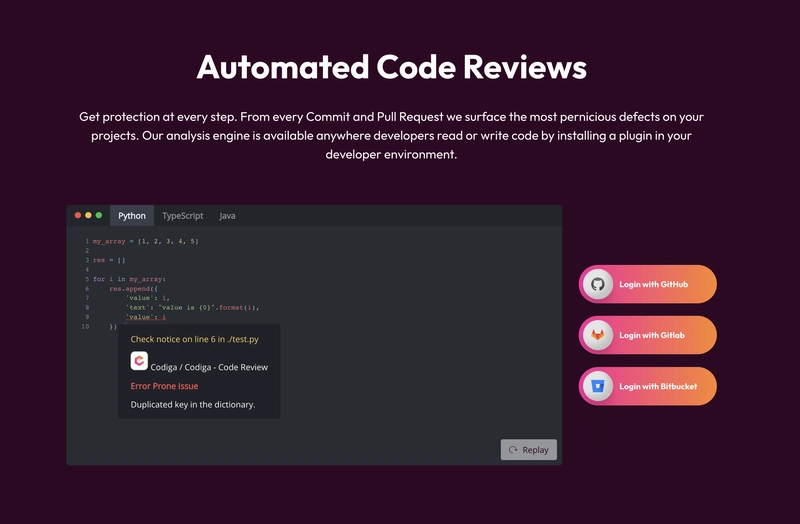Click the Codiga logo icon in popup
Viewport: 800px width, 524px height.
pyautogui.click(x=139, y=361)
